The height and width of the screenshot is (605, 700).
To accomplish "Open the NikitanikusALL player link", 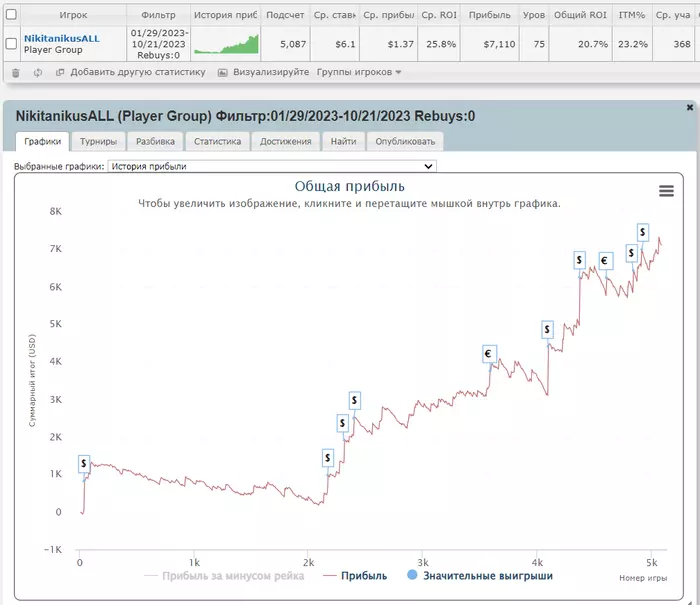I will [62, 38].
